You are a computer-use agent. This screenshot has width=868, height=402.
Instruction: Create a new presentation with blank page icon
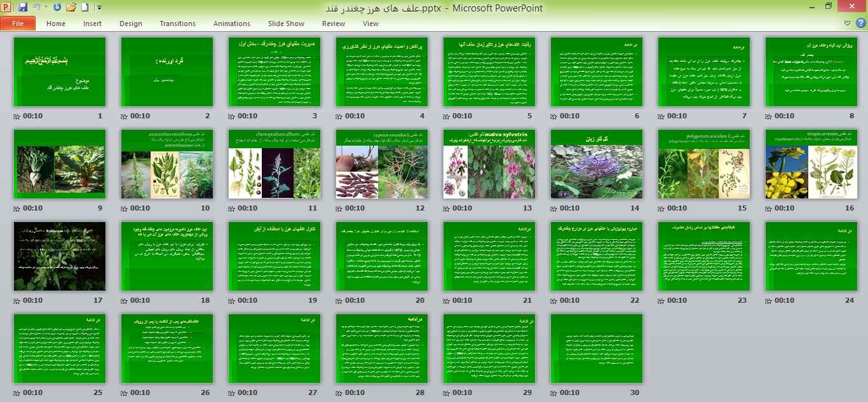[85, 8]
